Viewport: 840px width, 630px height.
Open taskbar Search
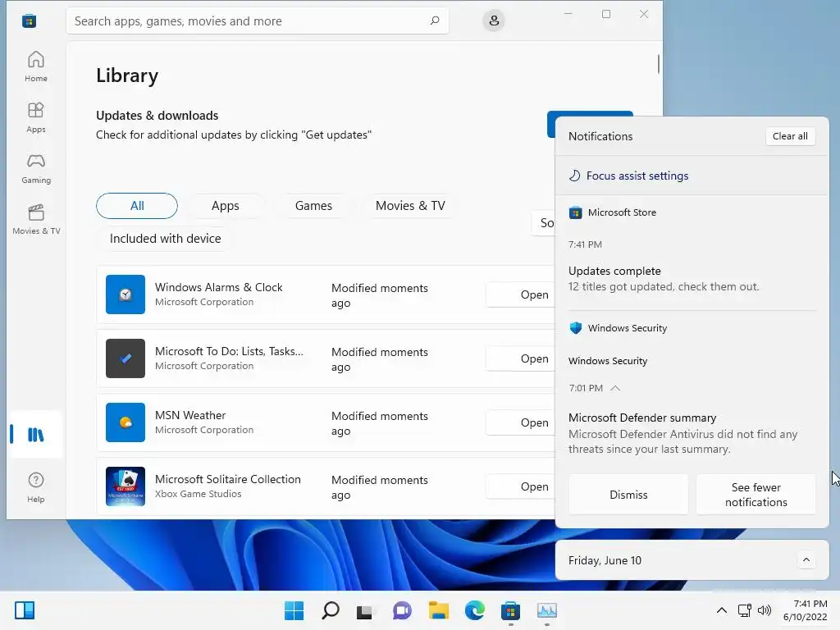(x=330, y=610)
